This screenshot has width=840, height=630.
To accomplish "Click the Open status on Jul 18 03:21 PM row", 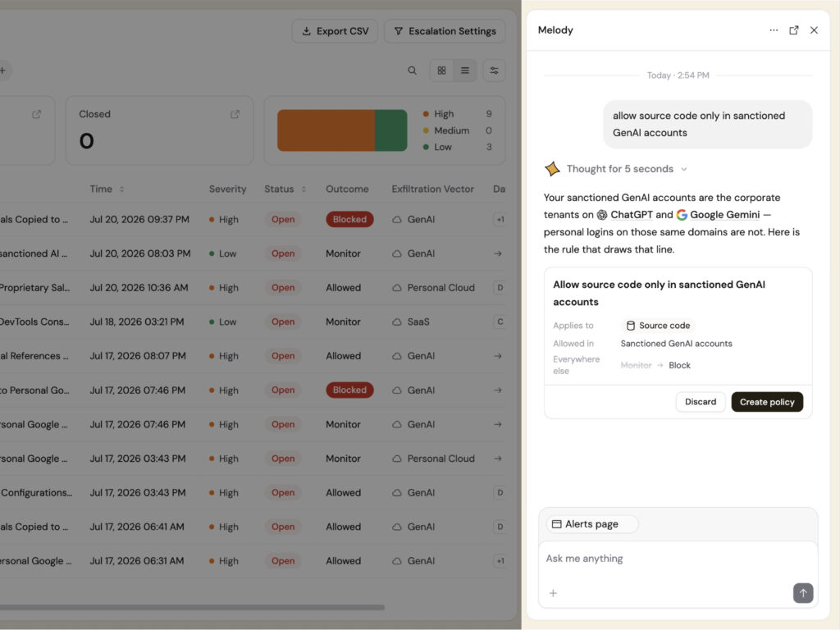I will pos(283,322).
